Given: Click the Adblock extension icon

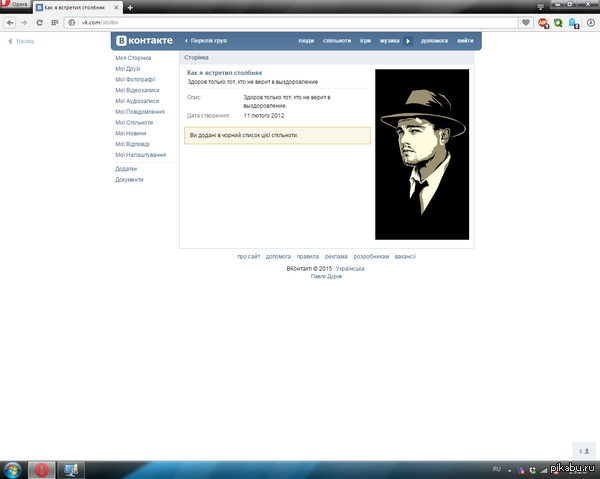Looking at the screenshot, I should coord(543,22).
